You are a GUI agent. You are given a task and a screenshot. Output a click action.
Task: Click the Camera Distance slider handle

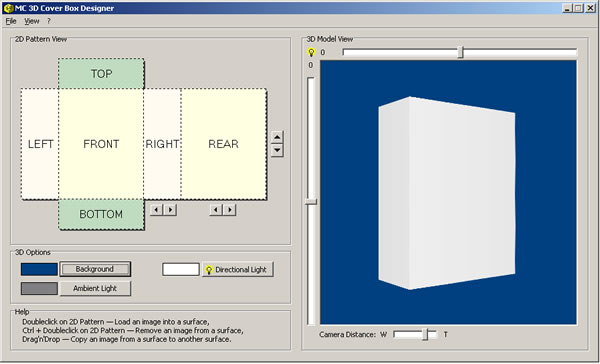[425, 335]
